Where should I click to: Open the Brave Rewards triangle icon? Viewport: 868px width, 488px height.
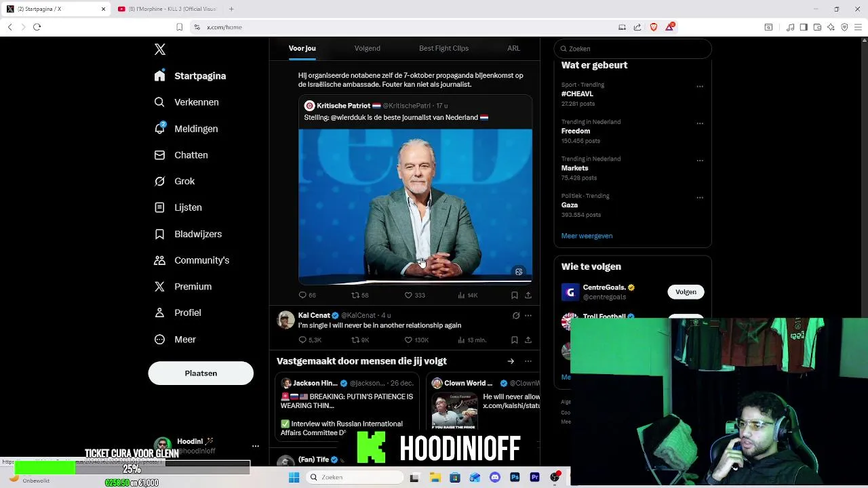[x=670, y=26]
